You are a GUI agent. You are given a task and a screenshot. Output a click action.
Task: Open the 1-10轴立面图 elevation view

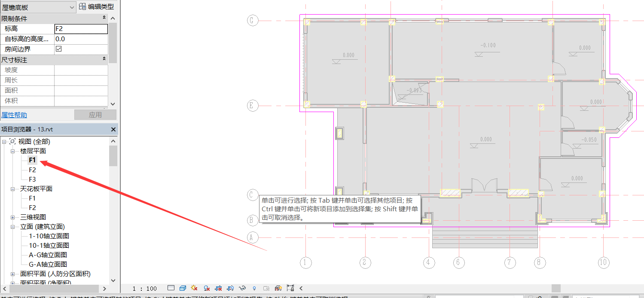pyautogui.click(x=49, y=236)
